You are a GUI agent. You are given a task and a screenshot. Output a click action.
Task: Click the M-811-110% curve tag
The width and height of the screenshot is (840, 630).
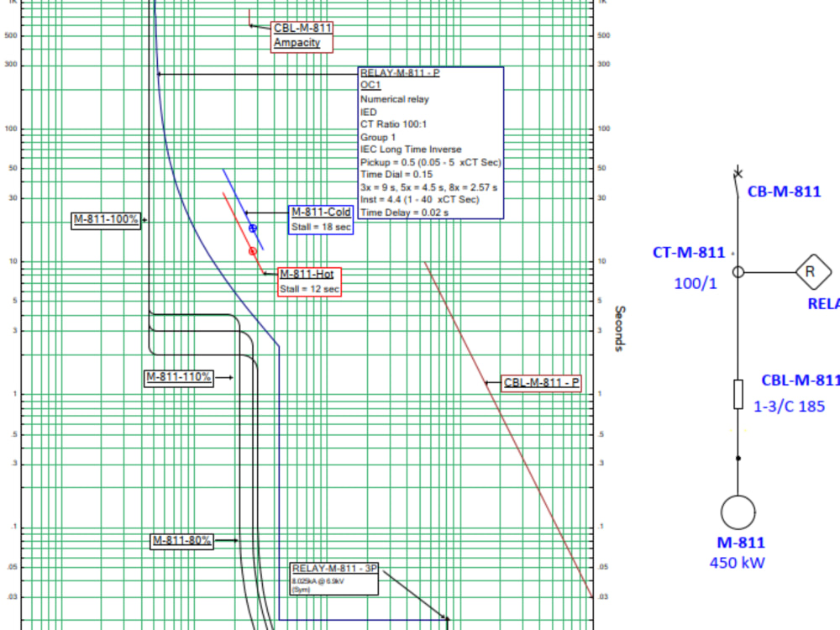[178, 377]
